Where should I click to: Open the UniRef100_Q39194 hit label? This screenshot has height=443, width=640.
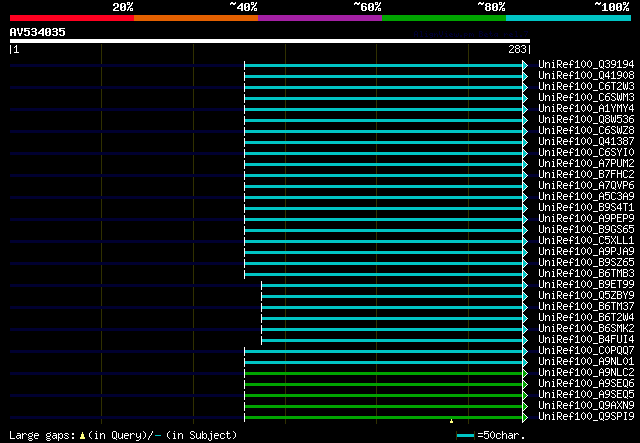pyautogui.click(x=586, y=65)
